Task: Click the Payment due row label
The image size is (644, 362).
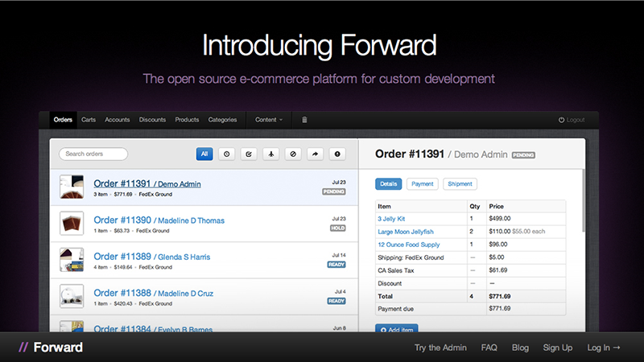Action: (395, 309)
